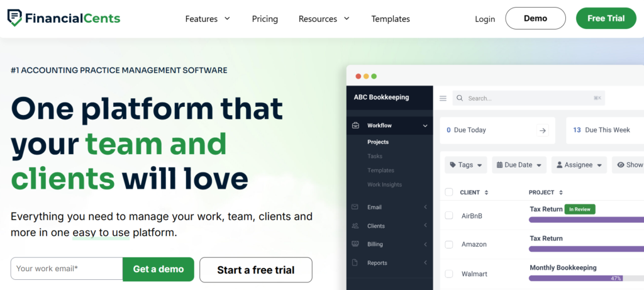Select Work Insights in Workflow submenu
The height and width of the screenshot is (290, 644).
click(384, 184)
